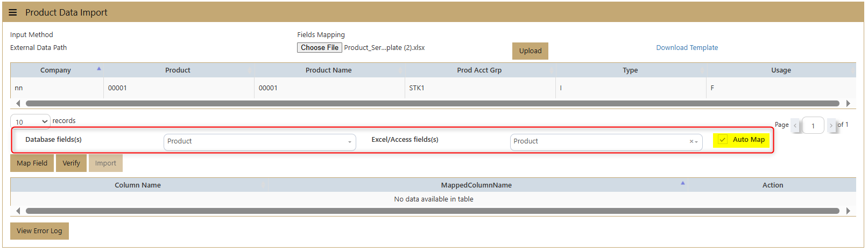Image resolution: width=868 pixels, height=252 pixels.
Task: Click product cell 00001
Action: click(179, 88)
